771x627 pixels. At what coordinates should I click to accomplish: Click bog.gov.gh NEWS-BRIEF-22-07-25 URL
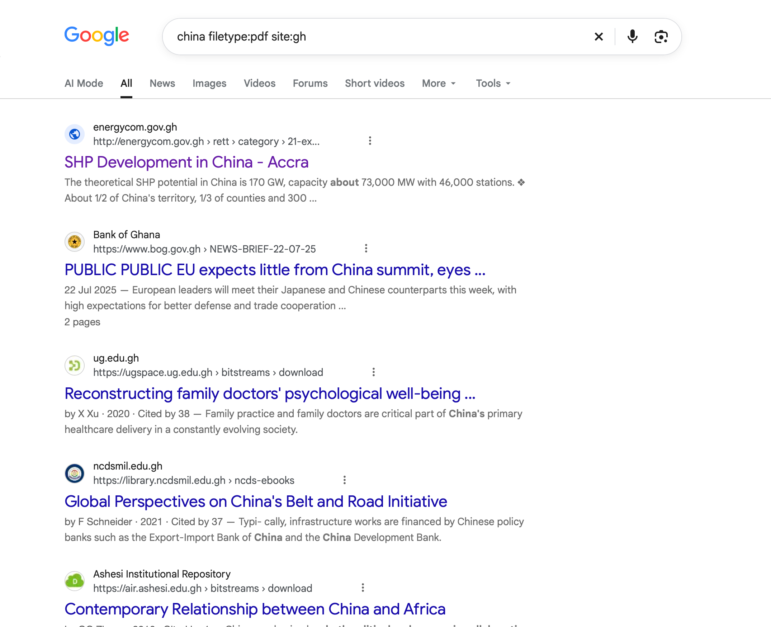coord(205,249)
